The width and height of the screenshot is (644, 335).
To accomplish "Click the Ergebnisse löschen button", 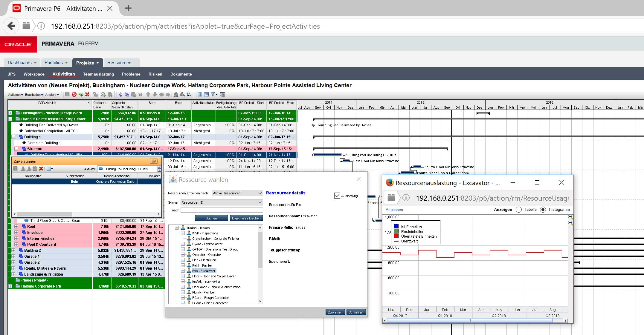I will coord(246,218).
